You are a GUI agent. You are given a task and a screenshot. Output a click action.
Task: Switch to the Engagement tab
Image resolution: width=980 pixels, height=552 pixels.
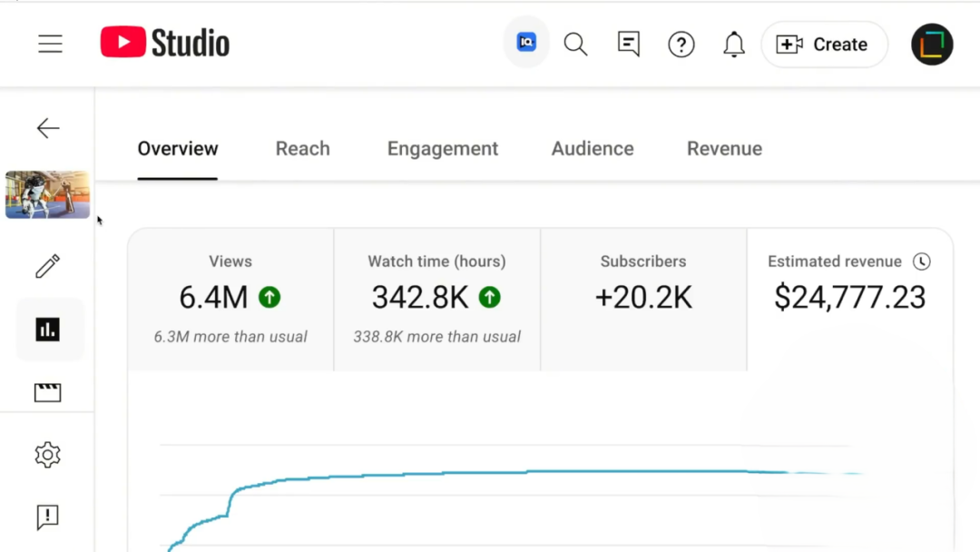tap(443, 149)
